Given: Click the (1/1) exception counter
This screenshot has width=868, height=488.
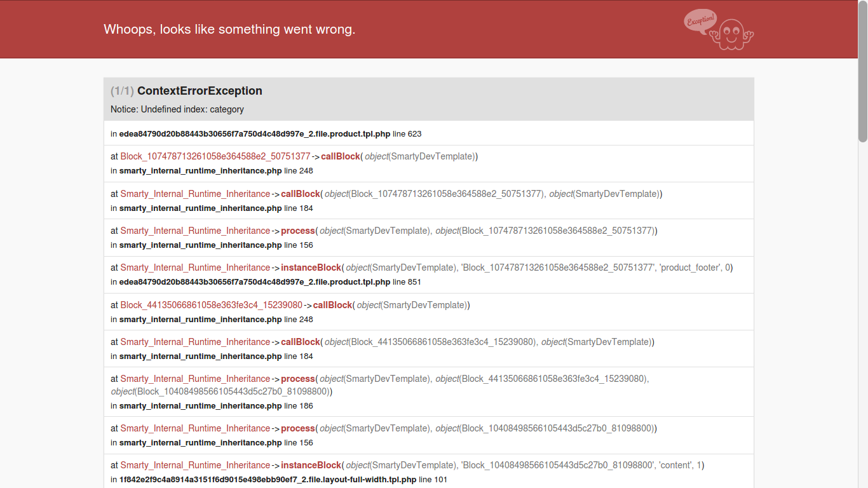Looking at the screenshot, I should 122,91.
